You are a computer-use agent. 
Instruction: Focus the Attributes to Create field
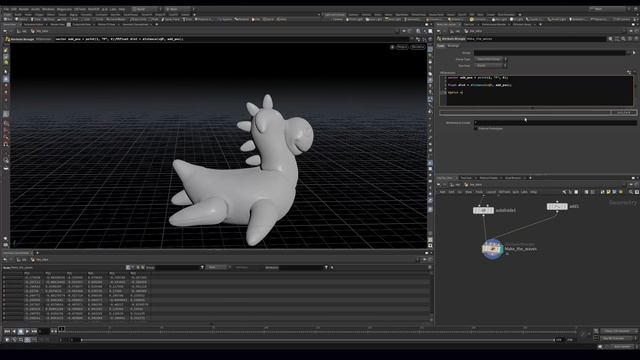(555, 122)
